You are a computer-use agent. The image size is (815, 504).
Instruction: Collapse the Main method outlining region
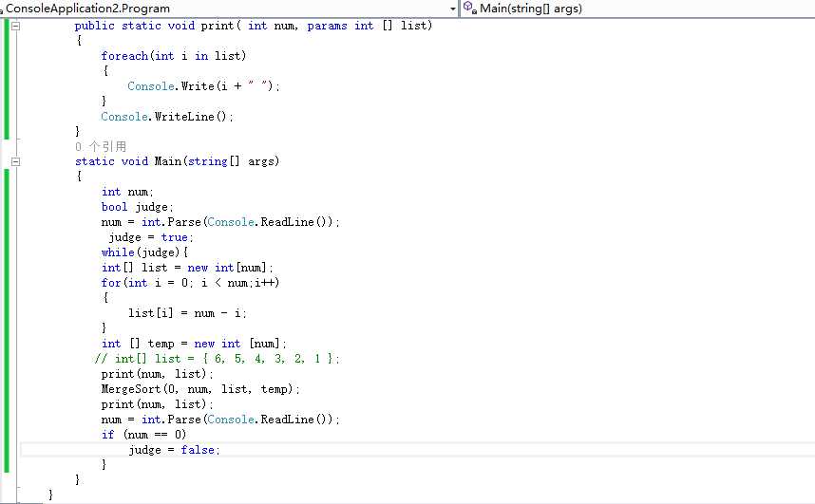click(15, 161)
